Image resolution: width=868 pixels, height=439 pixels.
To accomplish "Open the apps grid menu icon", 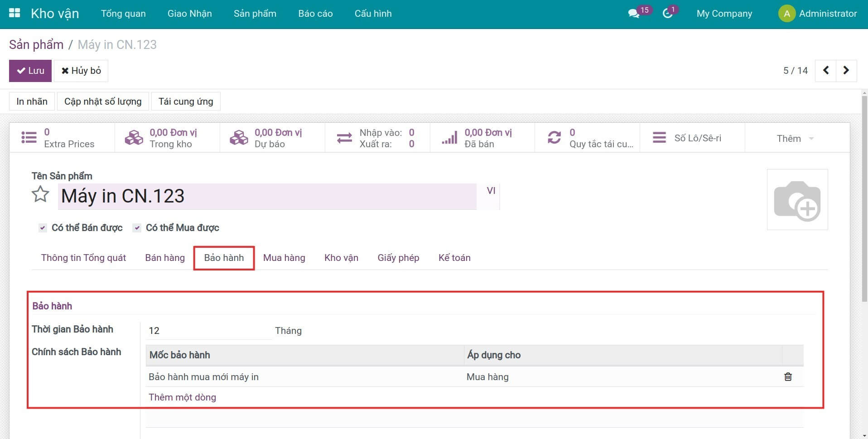I will 14,13.
